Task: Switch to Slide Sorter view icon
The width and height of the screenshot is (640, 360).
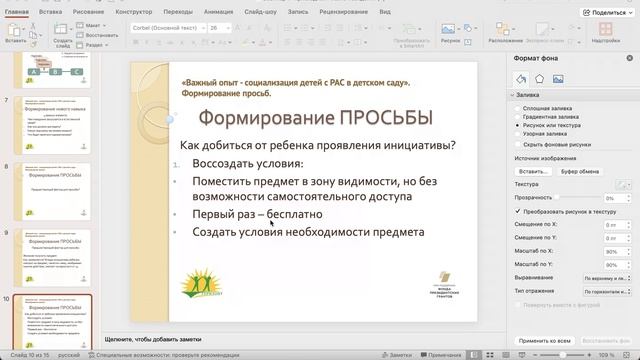Action: (x=490, y=355)
